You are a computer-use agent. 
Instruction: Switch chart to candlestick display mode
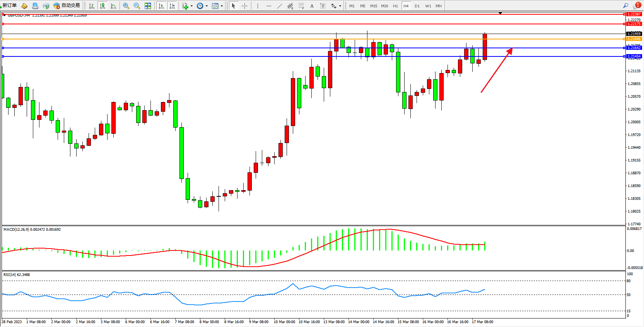[x=102, y=6]
